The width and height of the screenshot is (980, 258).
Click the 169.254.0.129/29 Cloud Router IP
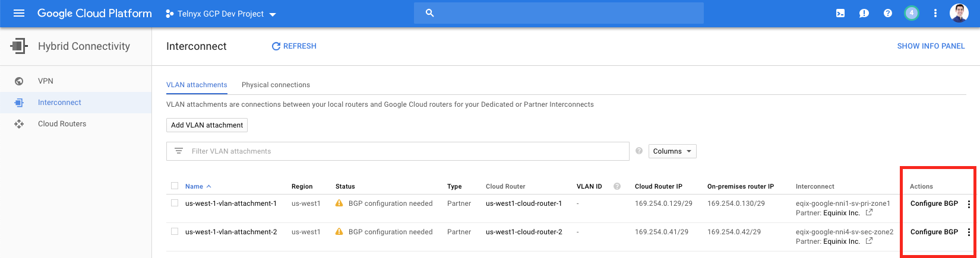tap(663, 203)
